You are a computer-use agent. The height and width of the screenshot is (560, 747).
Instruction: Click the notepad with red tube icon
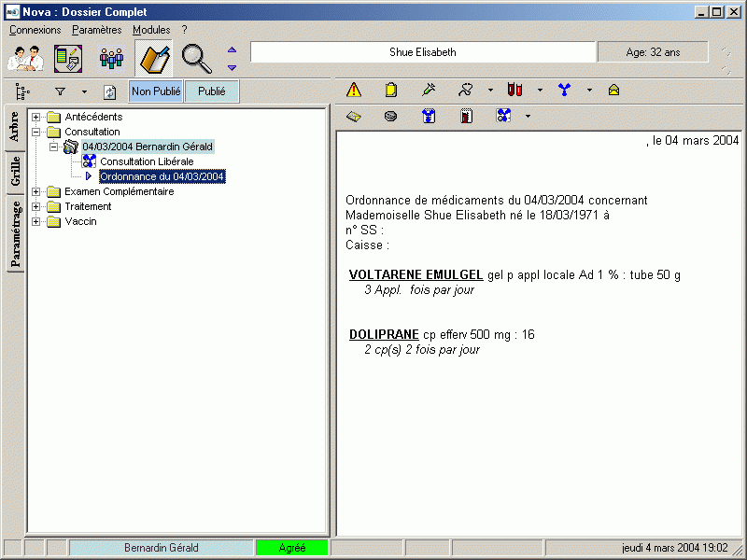(466, 116)
